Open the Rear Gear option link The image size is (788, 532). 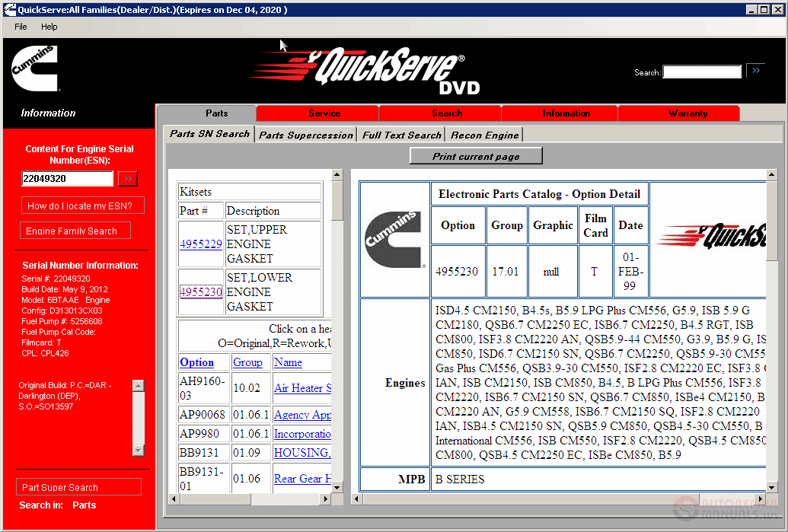coord(302,479)
